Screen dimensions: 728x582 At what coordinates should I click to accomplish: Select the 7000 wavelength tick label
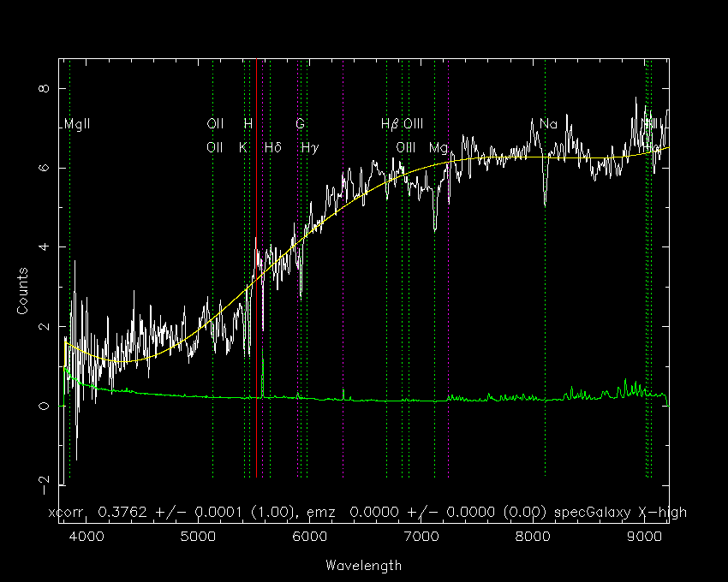pos(421,537)
